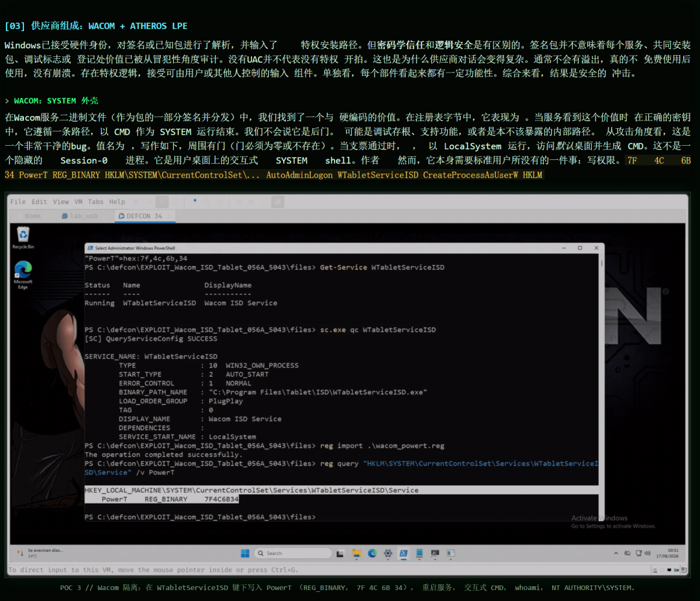
Task: Open the Help menu
Action: coord(117,201)
